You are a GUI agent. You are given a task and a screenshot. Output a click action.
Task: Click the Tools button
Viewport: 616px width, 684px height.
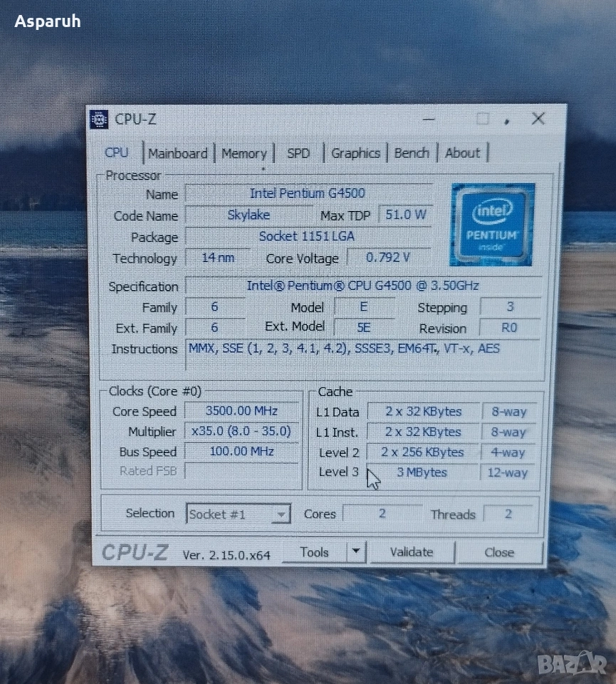(x=314, y=552)
